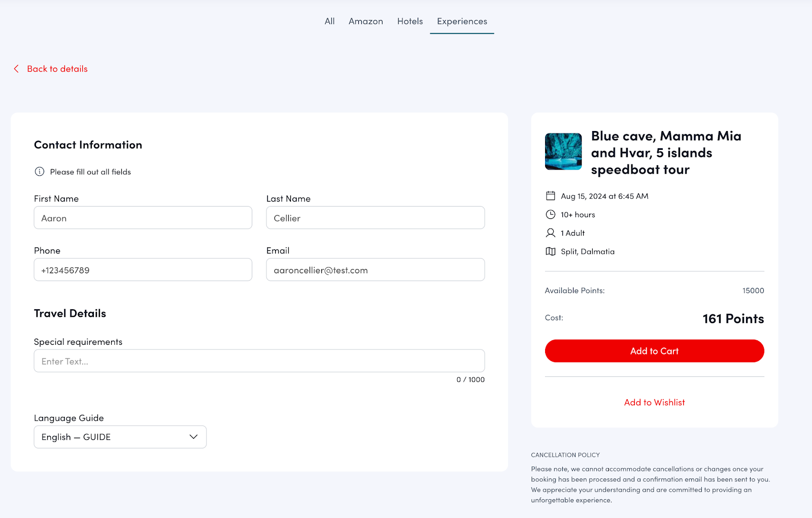This screenshot has height=518, width=812.
Task: Click into the Last Name field
Action: (x=375, y=218)
